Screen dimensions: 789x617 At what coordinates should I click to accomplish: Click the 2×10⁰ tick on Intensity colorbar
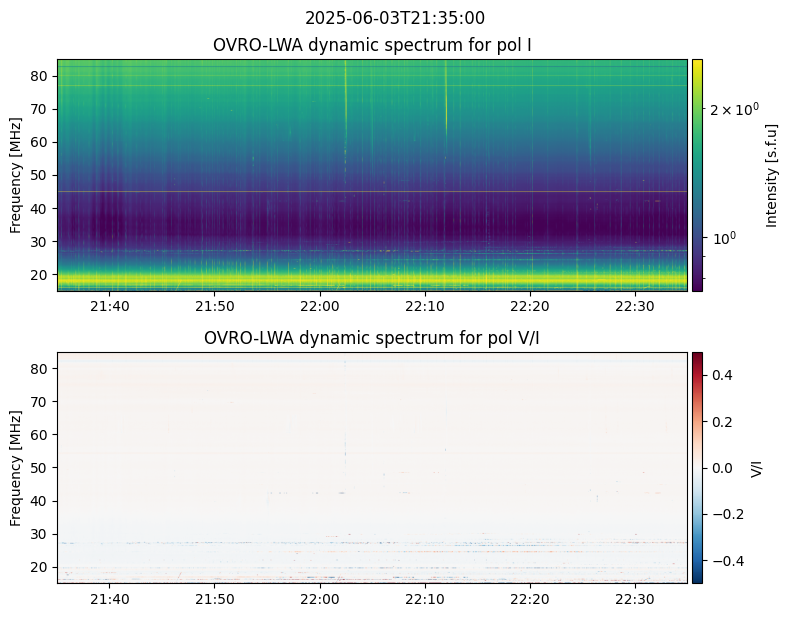(x=729, y=108)
